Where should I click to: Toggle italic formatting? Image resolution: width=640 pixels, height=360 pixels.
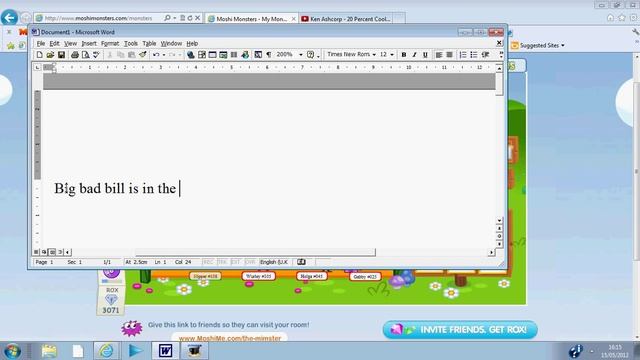[414, 55]
